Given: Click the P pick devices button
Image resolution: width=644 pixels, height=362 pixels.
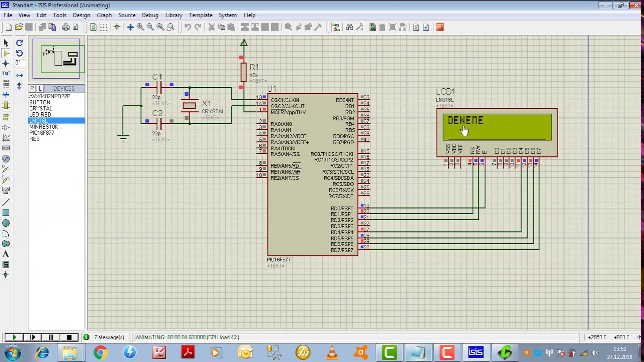Looking at the screenshot, I should pos(32,88).
